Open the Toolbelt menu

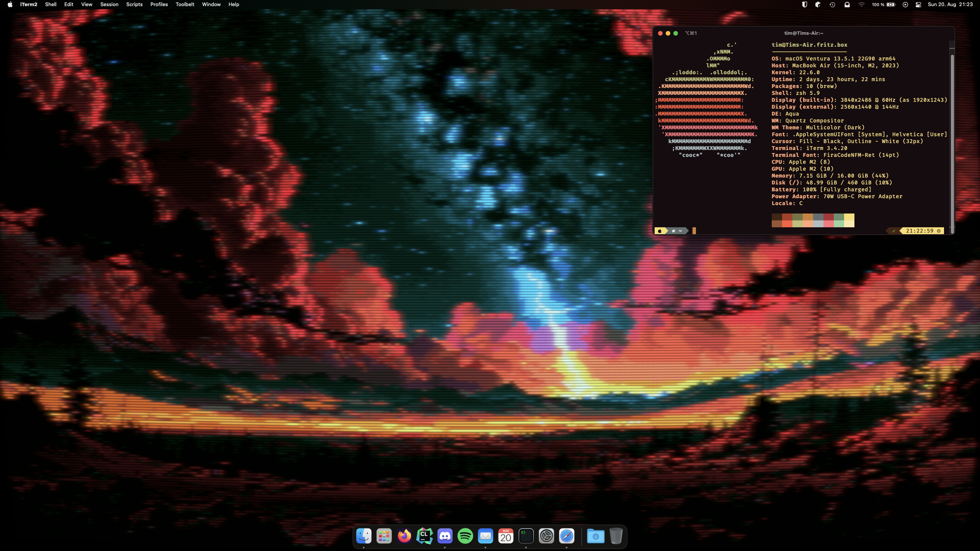click(x=185, y=5)
